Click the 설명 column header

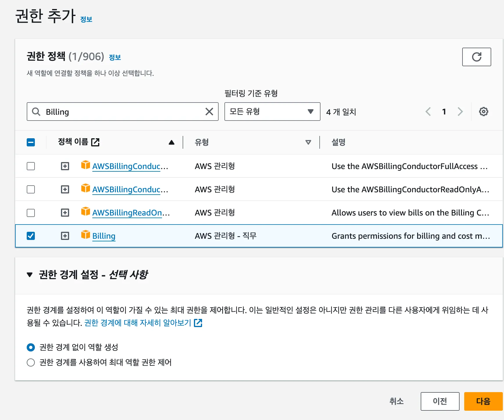tap(339, 142)
